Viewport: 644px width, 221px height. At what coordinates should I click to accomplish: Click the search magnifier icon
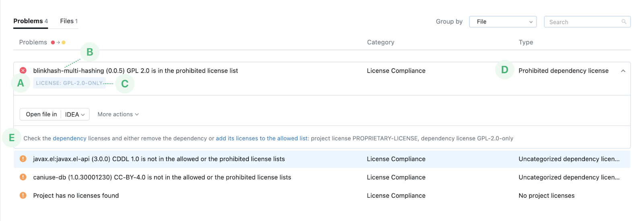[x=624, y=22]
